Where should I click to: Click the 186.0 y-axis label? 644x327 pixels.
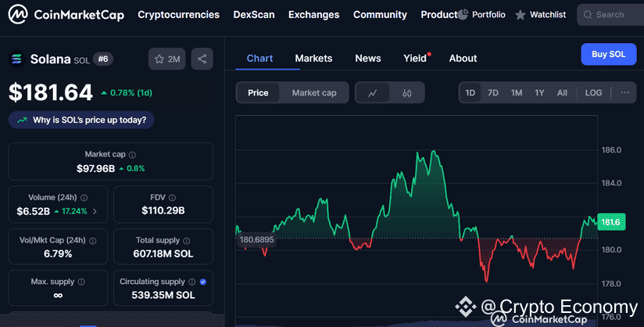tap(611, 150)
